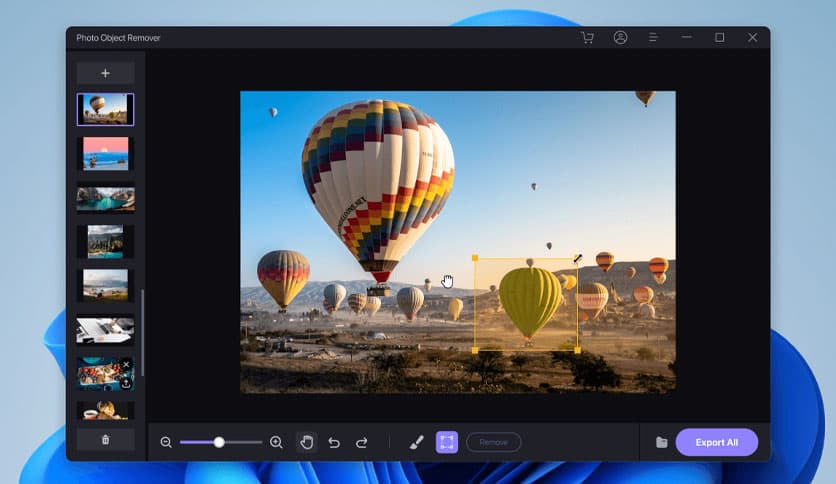Delete photos with the trash icon
The height and width of the screenshot is (484, 836).
click(x=105, y=440)
